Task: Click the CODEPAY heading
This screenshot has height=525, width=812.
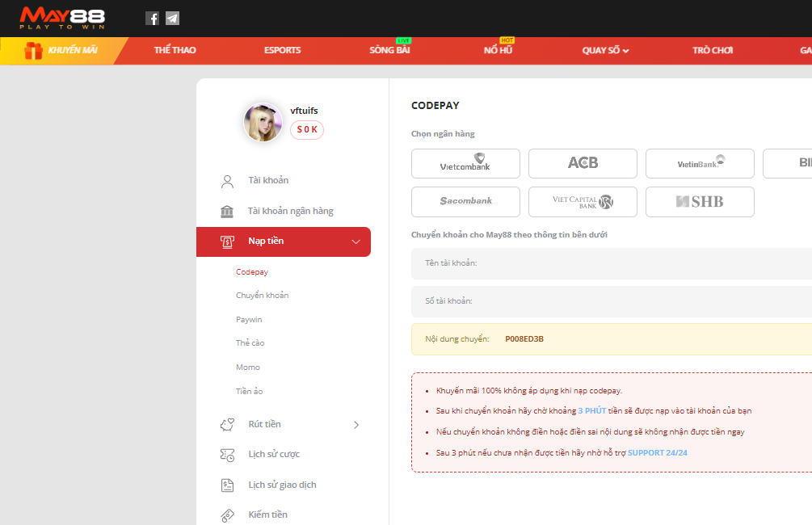Action: (x=435, y=106)
